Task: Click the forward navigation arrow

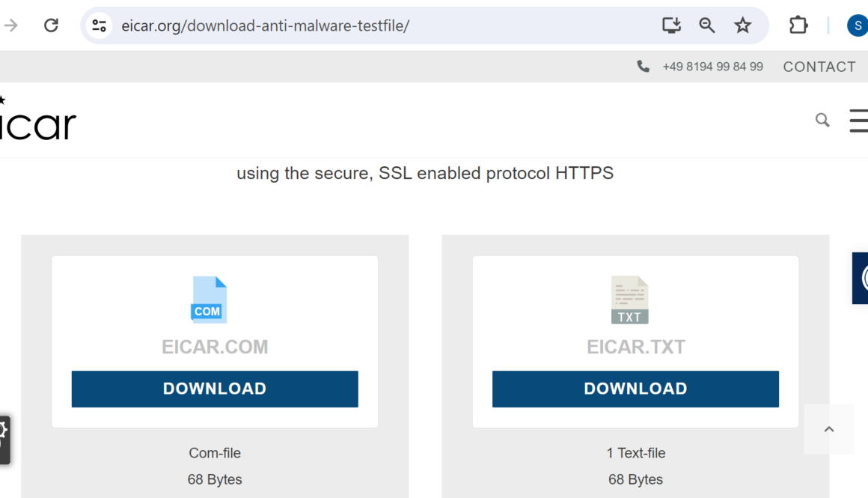Action: (x=11, y=25)
